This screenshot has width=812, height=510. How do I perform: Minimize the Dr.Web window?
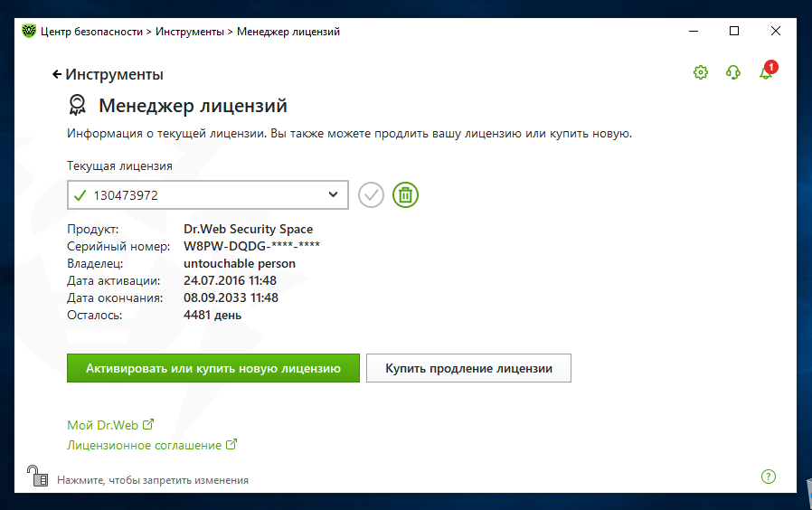(x=694, y=31)
